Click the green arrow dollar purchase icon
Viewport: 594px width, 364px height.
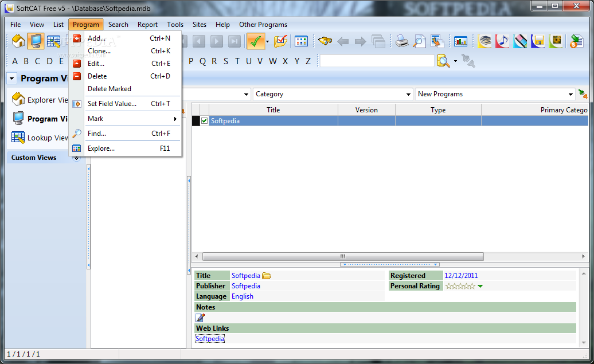coord(576,41)
